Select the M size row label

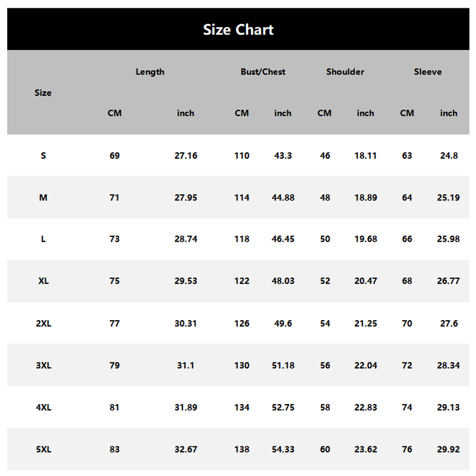pyautogui.click(x=43, y=198)
